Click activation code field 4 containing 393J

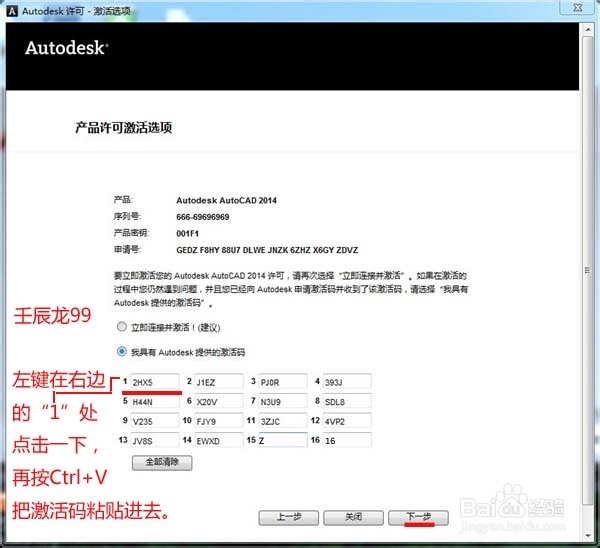(x=347, y=382)
